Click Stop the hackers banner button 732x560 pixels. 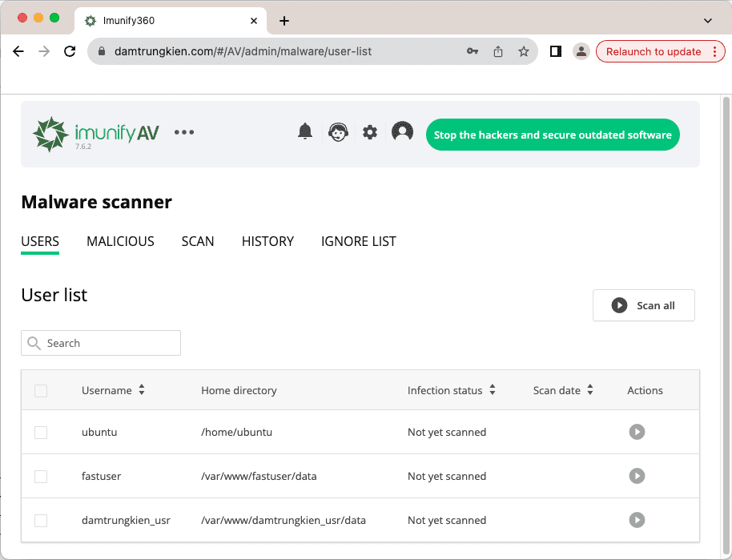pos(552,135)
